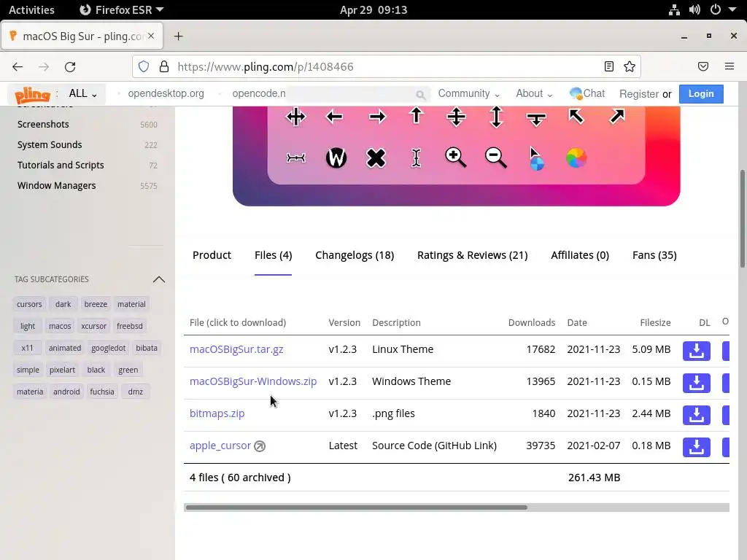
Task: Open the clock showing Apr 29 09:13
Action: 373,9
